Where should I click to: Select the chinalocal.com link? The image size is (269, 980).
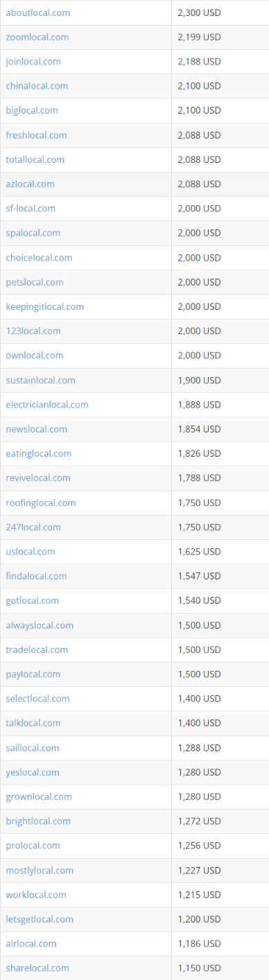[x=37, y=86]
